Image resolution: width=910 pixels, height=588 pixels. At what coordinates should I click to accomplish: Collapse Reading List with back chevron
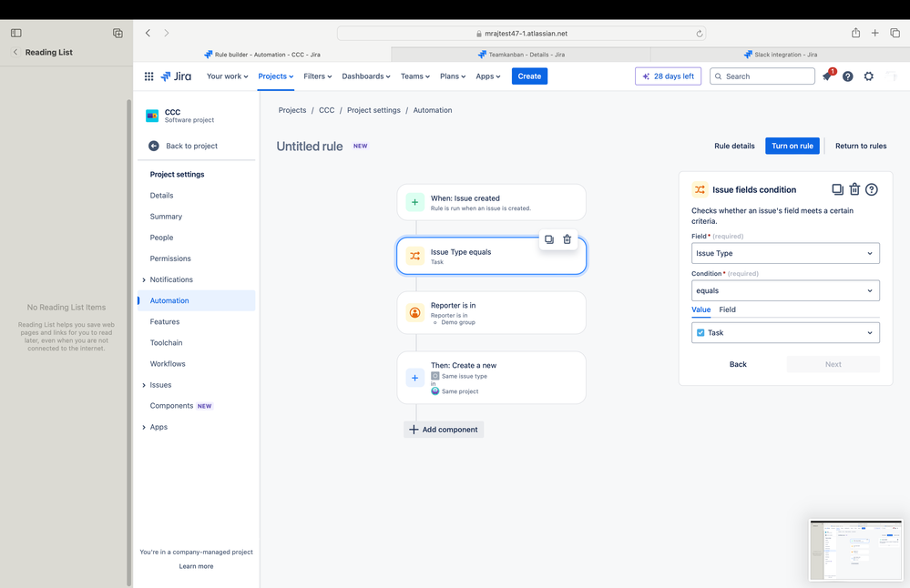point(15,52)
